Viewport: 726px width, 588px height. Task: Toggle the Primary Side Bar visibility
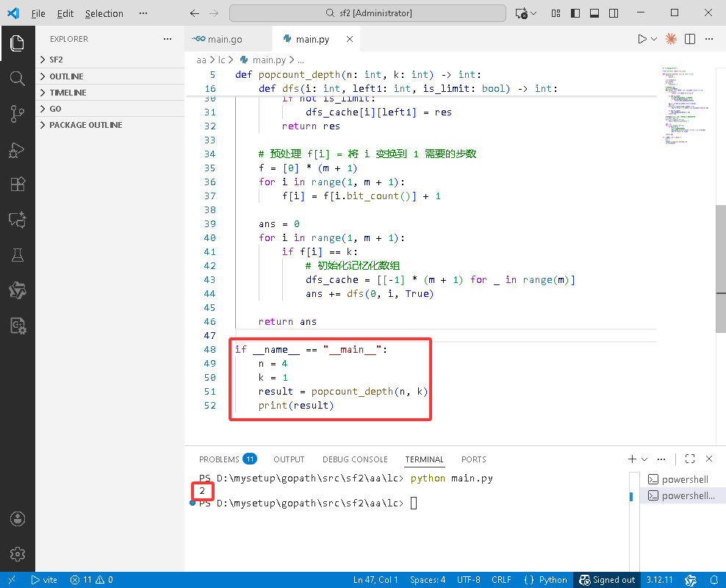(575, 13)
